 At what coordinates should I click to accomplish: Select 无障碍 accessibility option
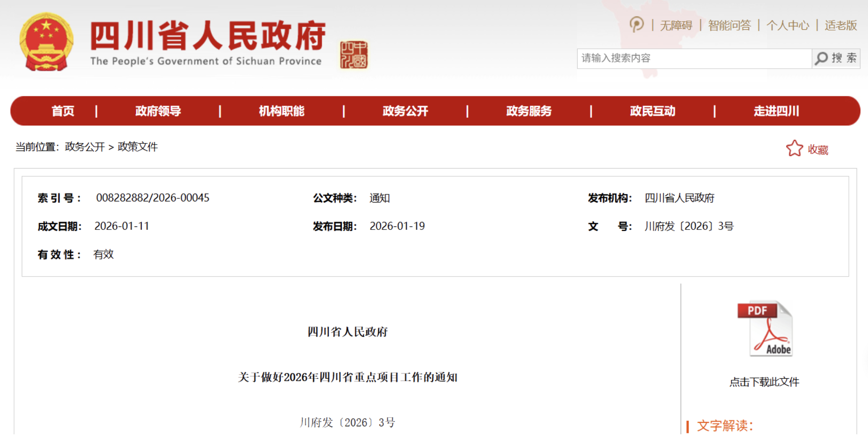tap(676, 26)
